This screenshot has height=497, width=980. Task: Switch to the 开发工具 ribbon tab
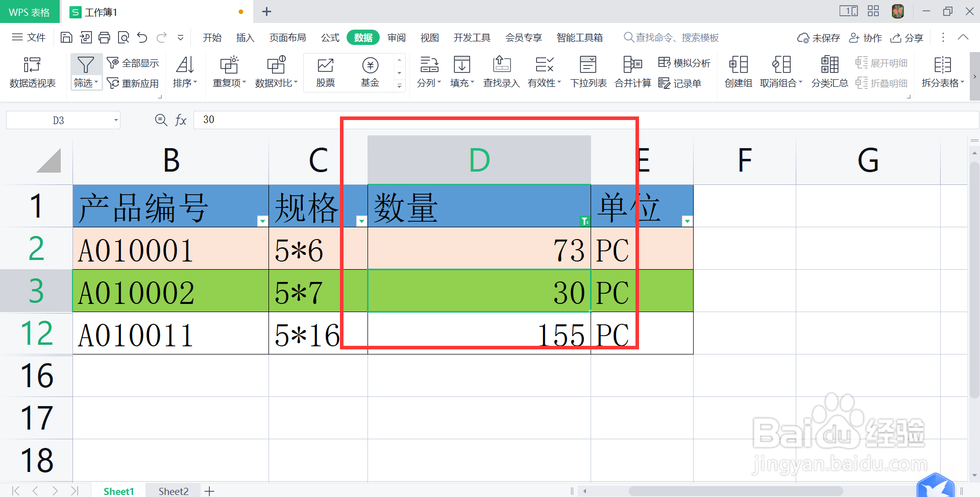[x=471, y=37]
